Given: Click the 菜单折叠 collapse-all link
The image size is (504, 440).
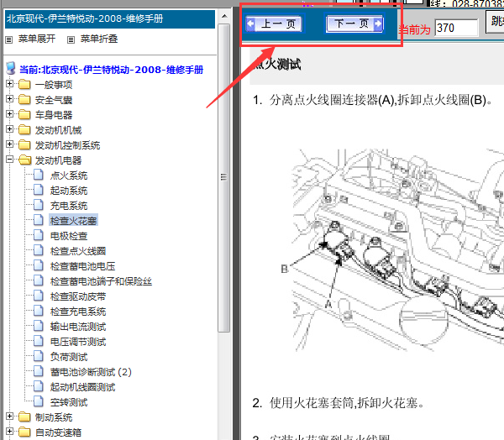Looking at the screenshot, I should (x=98, y=39).
